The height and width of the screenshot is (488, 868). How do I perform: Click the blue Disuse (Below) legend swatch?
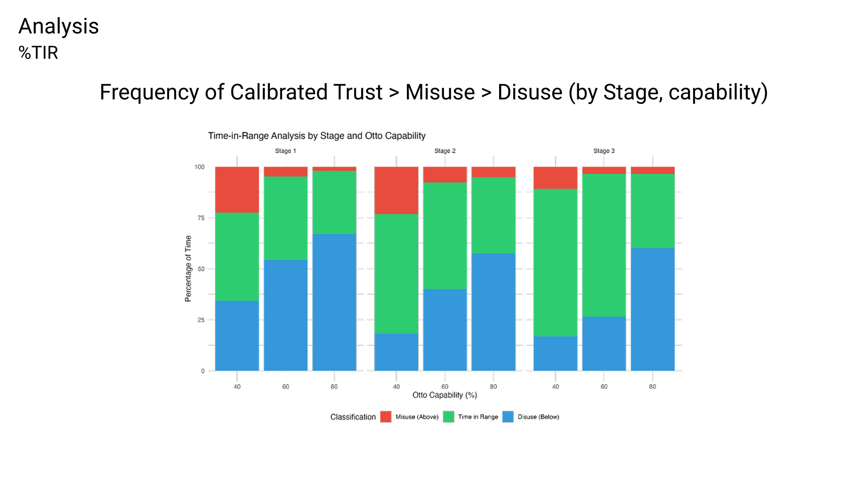tap(508, 417)
